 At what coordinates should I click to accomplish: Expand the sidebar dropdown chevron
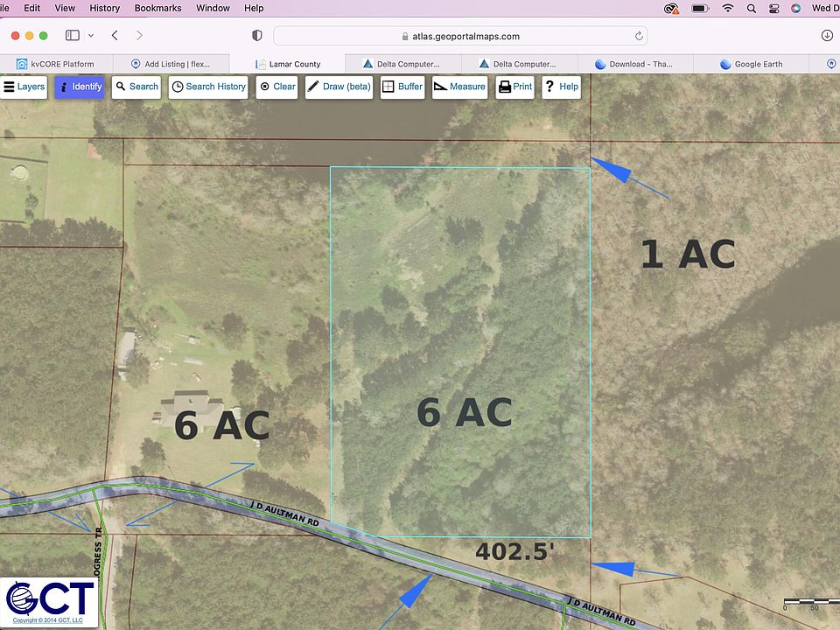[x=91, y=36]
